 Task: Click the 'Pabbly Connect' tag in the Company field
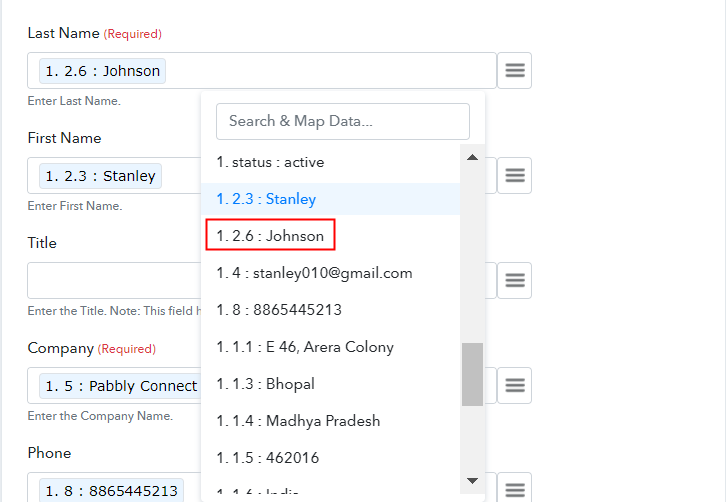tap(120, 386)
